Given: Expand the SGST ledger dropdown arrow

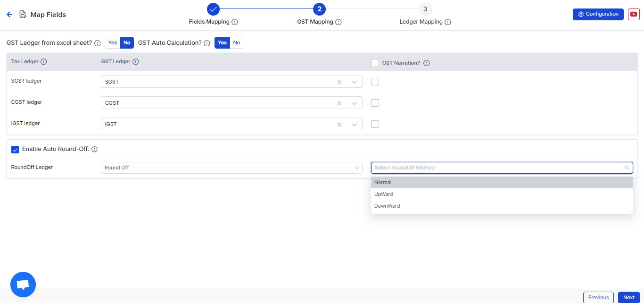Looking at the screenshot, I should pyautogui.click(x=355, y=82).
